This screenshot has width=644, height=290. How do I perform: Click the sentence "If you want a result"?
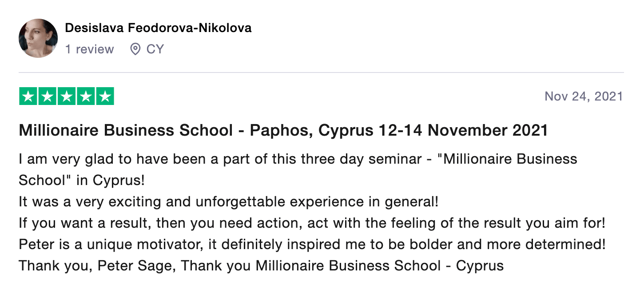[x=312, y=223]
